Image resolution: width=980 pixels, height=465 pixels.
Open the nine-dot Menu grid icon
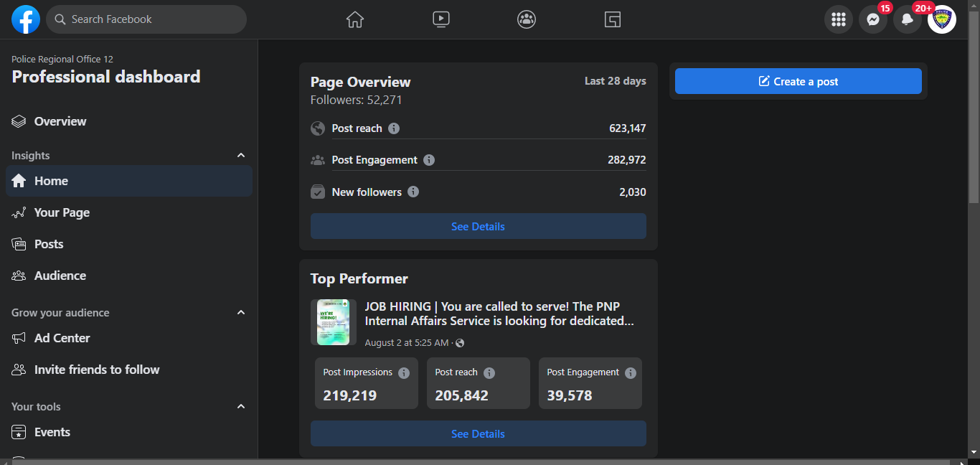tap(839, 20)
